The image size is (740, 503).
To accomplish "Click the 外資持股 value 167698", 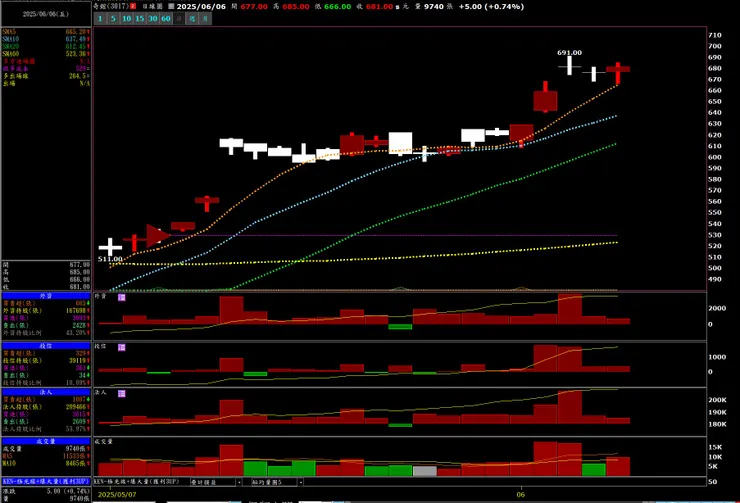I will [77, 311].
